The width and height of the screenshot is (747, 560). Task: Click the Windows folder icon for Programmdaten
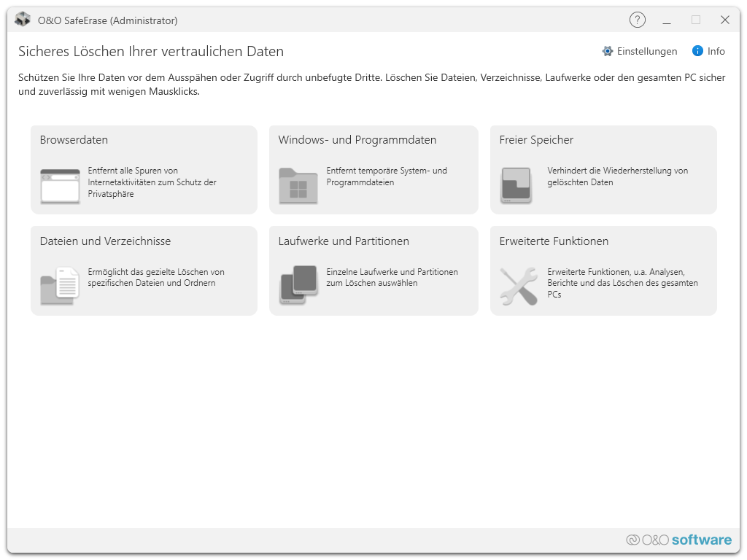click(x=298, y=185)
